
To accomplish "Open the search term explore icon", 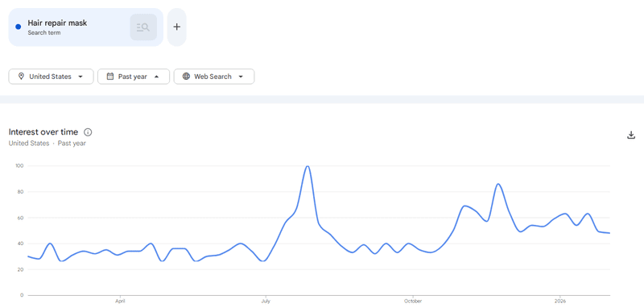I will click(143, 27).
